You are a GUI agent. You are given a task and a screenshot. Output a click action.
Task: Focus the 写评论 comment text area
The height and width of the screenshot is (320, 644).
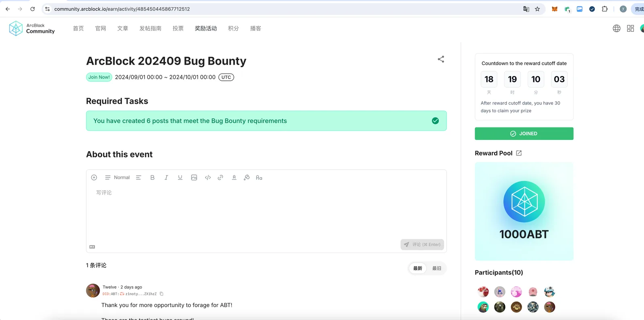[266, 213]
